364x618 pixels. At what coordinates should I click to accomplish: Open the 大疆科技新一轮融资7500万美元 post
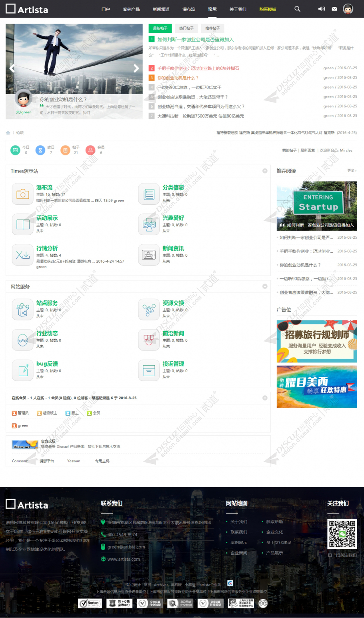(x=200, y=116)
